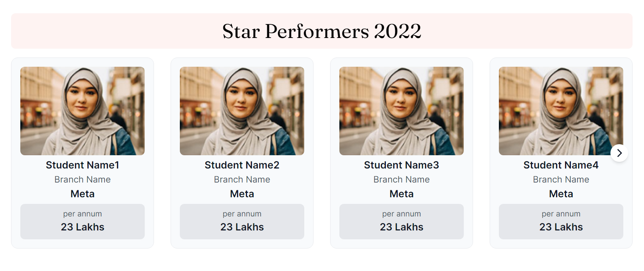This screenshot has width=644, height=271.
Task: Click the next arrow carousel button
Action: [x=619, y=153]
